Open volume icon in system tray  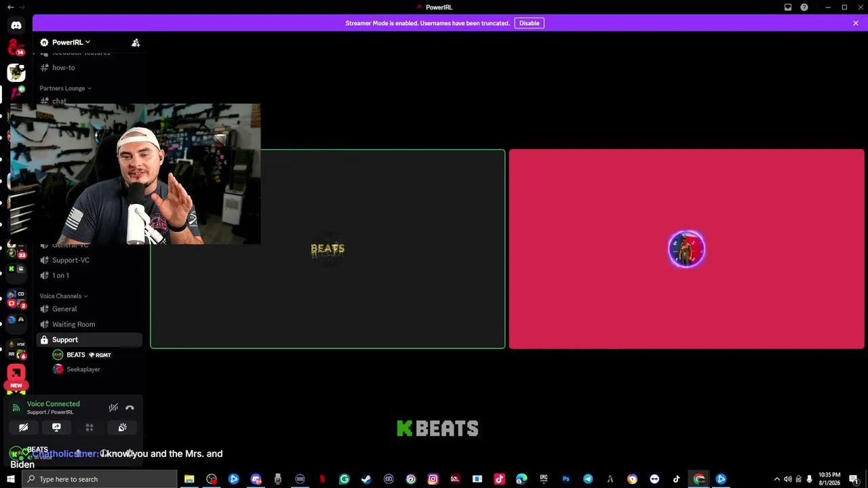(787, 479)
